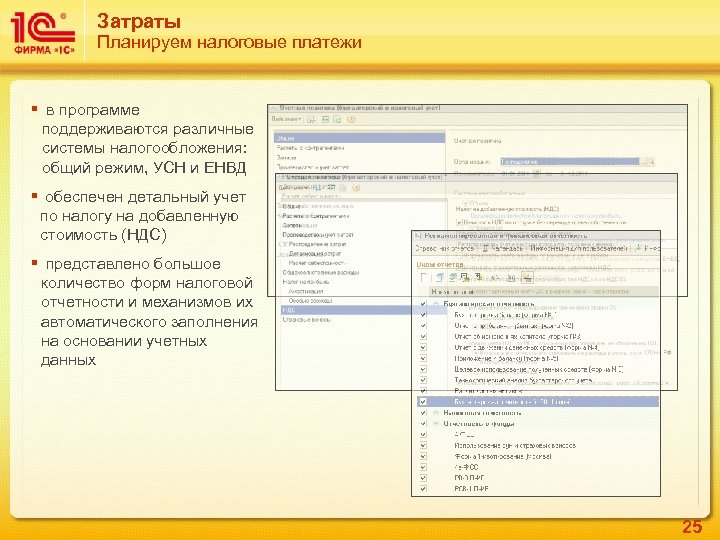Toggle the Использование сумм страховых взносов checkbox

coord(423,445)
